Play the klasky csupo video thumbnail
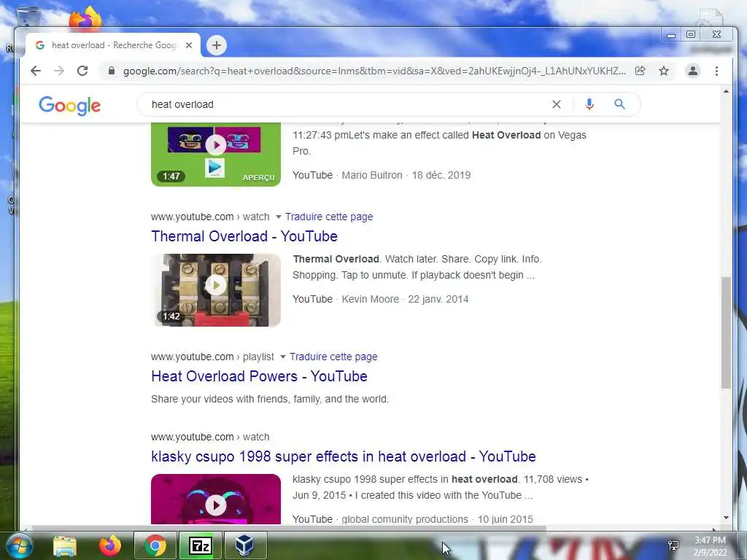Screen dimensions: 747x560 [x=216, y=499]
